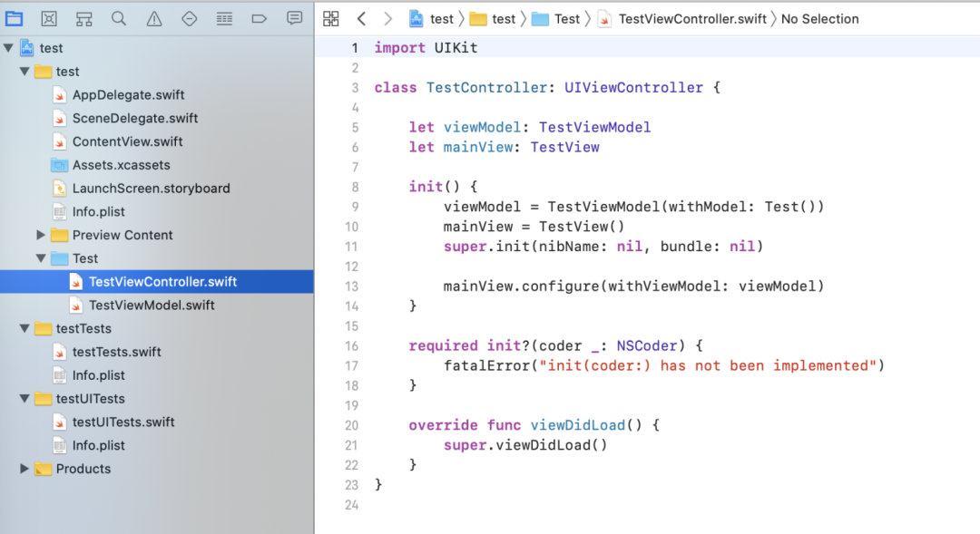Viewport: 980px width, 534px height.
Task: Click line number 13 in the gutter
Action: 352,286
